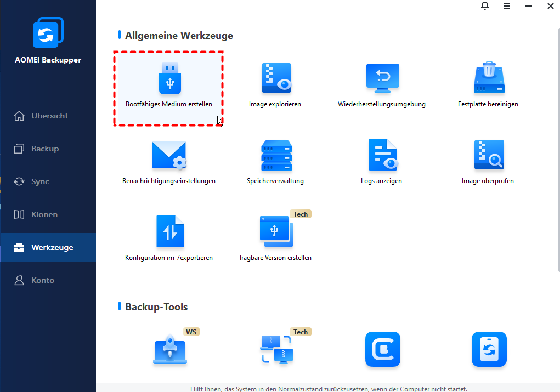Open the Sync section

pos(48,181)
